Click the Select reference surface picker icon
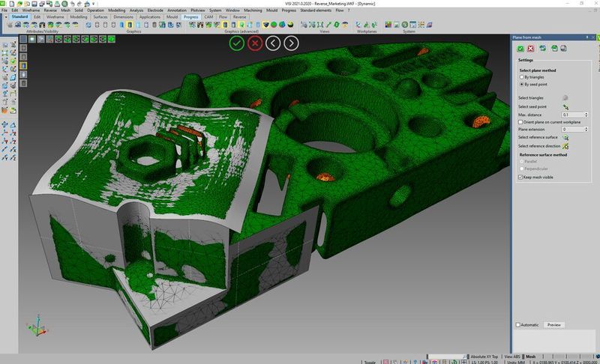The image size is (600, 364). point(565,137)
